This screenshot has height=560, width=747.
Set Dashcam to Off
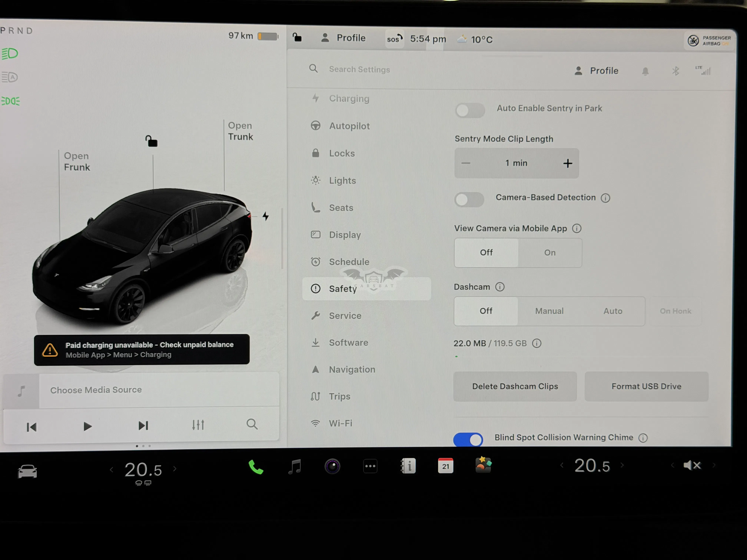[x=486, y=311]
